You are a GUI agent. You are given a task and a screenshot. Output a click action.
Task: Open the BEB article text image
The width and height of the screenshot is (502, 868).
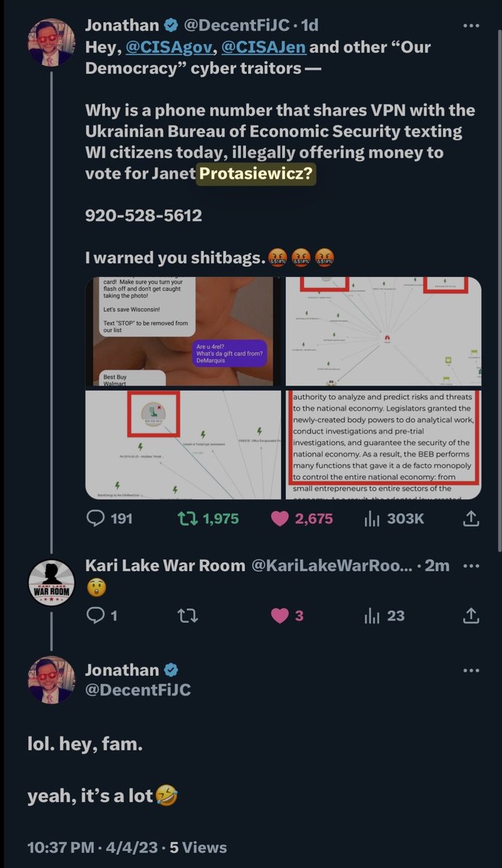[383, 445]
